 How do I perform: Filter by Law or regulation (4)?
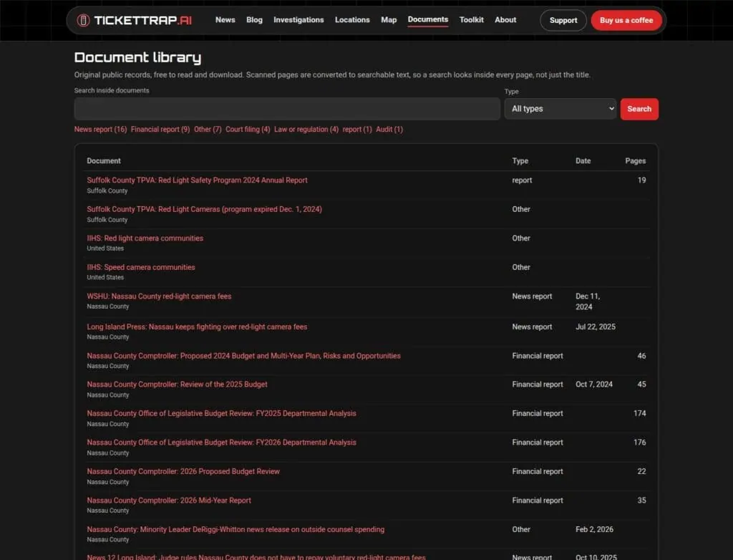[306, 129]
